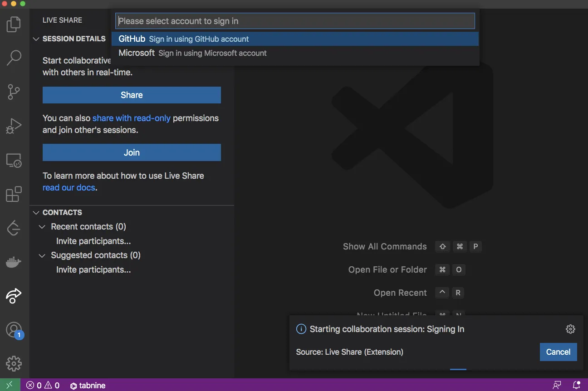This screenshot has height=391, width=588.
Task: Open the Search view in activity bar
Action: tap(14, 58)
